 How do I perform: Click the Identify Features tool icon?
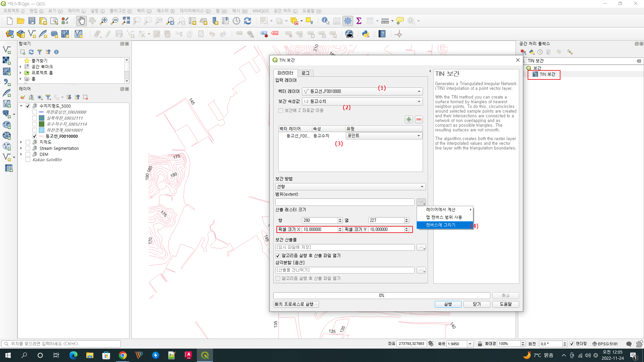tap(325, 21)
